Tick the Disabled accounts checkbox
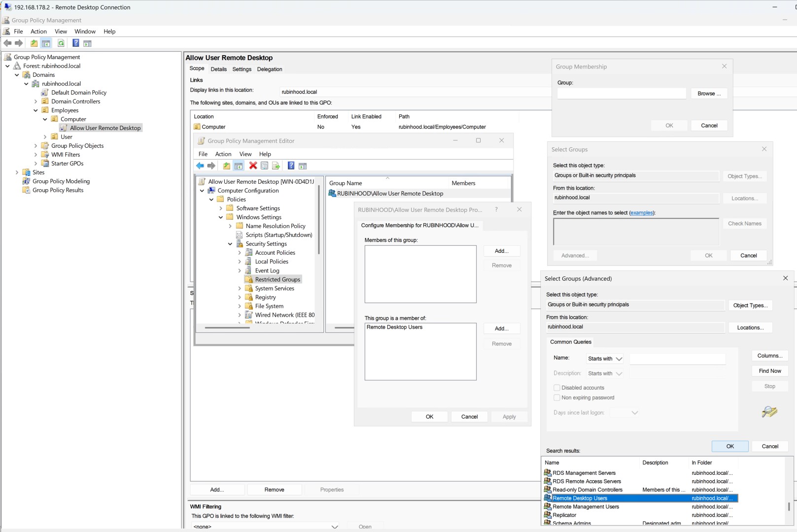Viewport: 797px width, 532px height. [557, 388]
